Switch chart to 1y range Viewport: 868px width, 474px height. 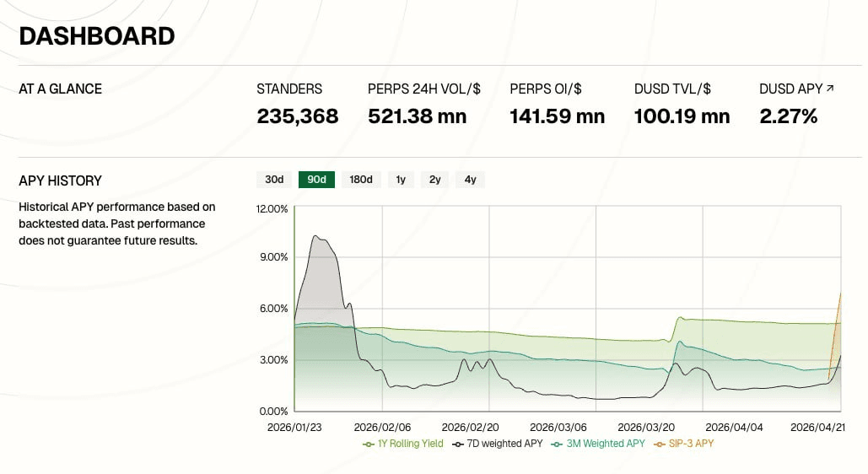pyautogui.click(x=401, y=180)
